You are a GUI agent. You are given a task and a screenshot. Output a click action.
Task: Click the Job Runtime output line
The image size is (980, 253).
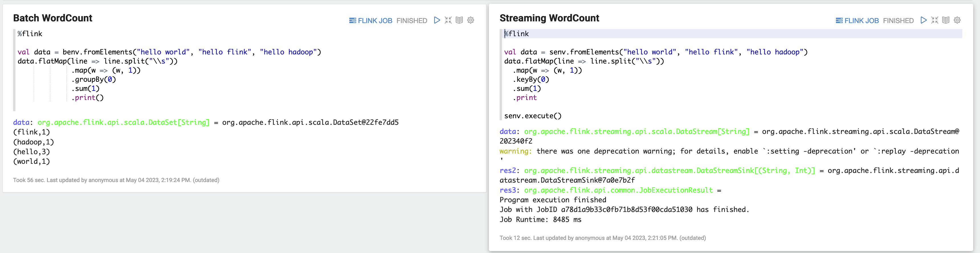(x=540, y=219)
